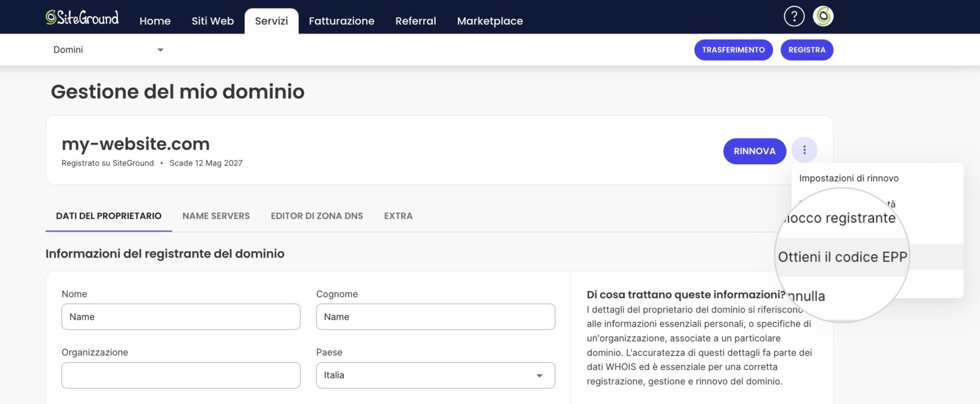
Task: Click 'Di cosa trattano queste informazioni?' heading
Action: pyautogui.click(x=686, y=295)
